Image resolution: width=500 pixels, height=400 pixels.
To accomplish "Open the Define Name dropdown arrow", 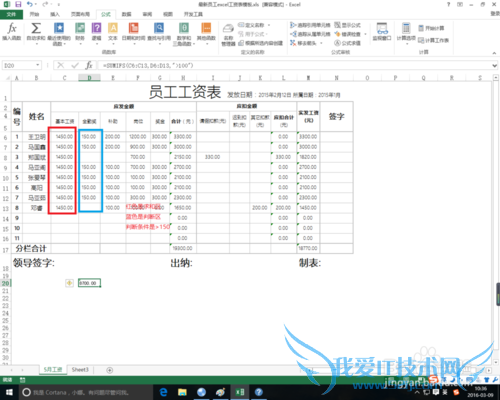I will (x=269, y=25).
